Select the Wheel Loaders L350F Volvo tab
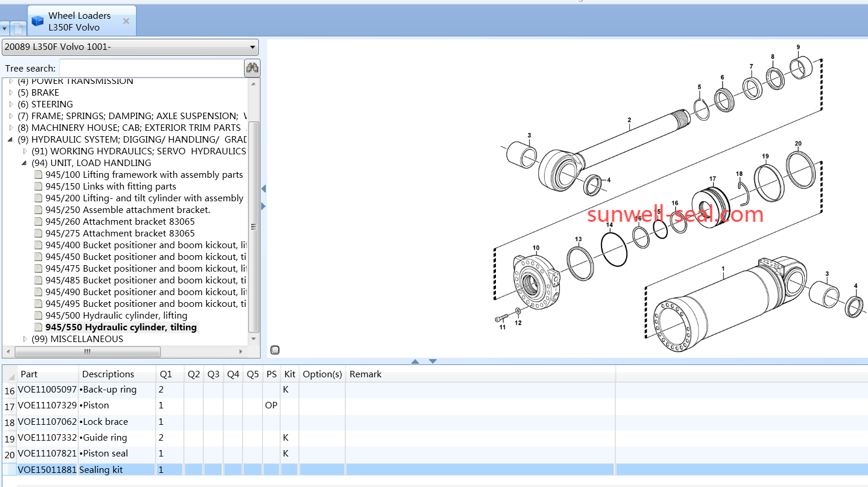This screenshot has width=868, height=487. coord(79,21)
